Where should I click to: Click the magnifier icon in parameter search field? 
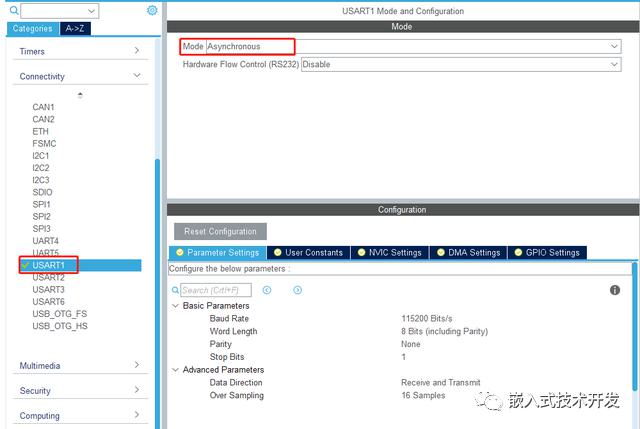[176, 290]
